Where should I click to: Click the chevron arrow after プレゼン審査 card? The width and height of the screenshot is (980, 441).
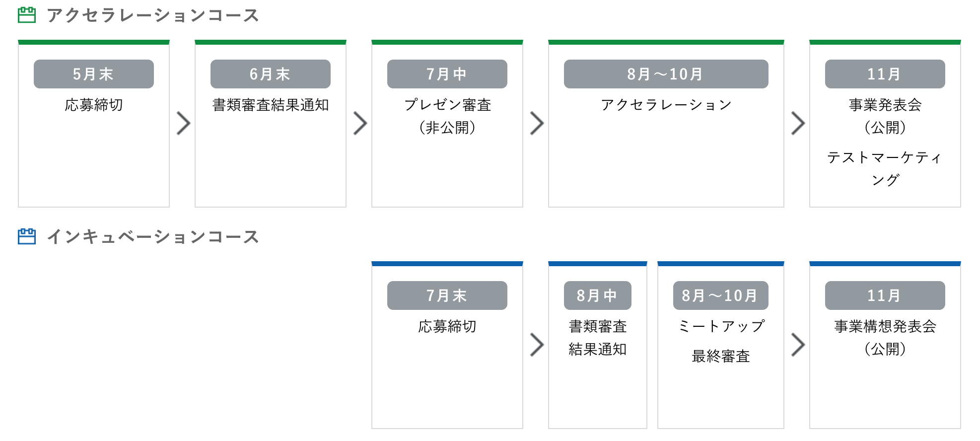tap(537, 123)
